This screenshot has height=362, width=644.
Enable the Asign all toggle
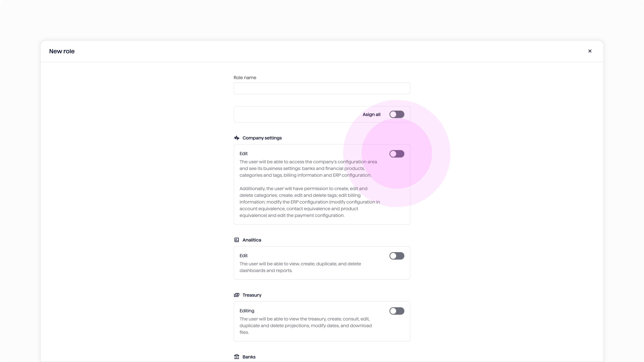(397, 114)
